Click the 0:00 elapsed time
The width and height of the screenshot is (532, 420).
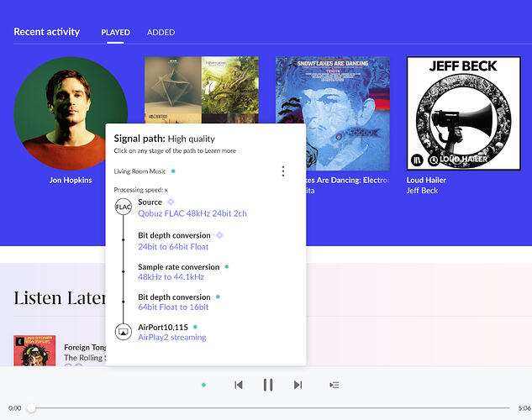(15, 408)
